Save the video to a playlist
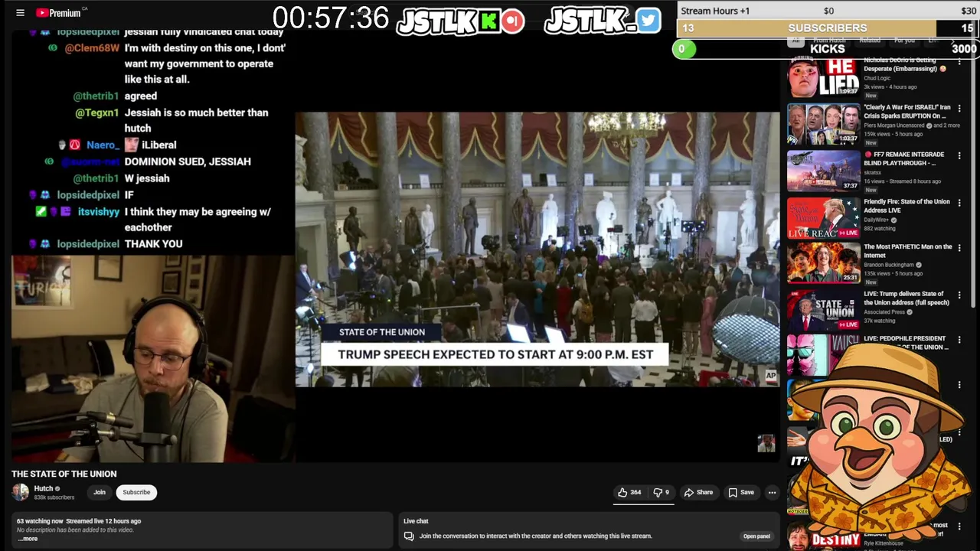This screenshot has height=551, width=980. click(741, 492)
